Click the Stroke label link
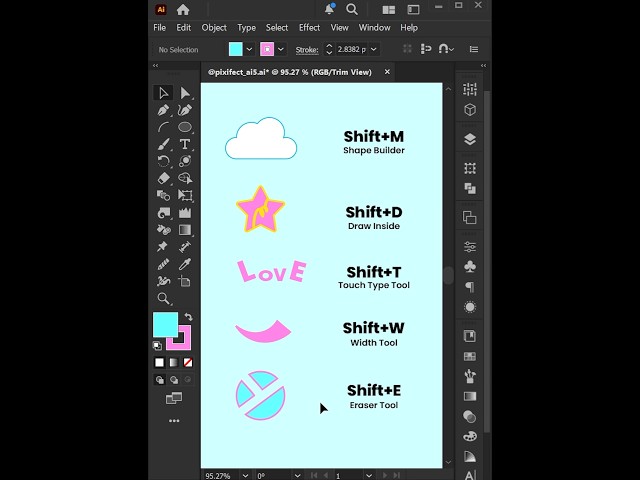The image size is (640, 480). coord(307,50)
